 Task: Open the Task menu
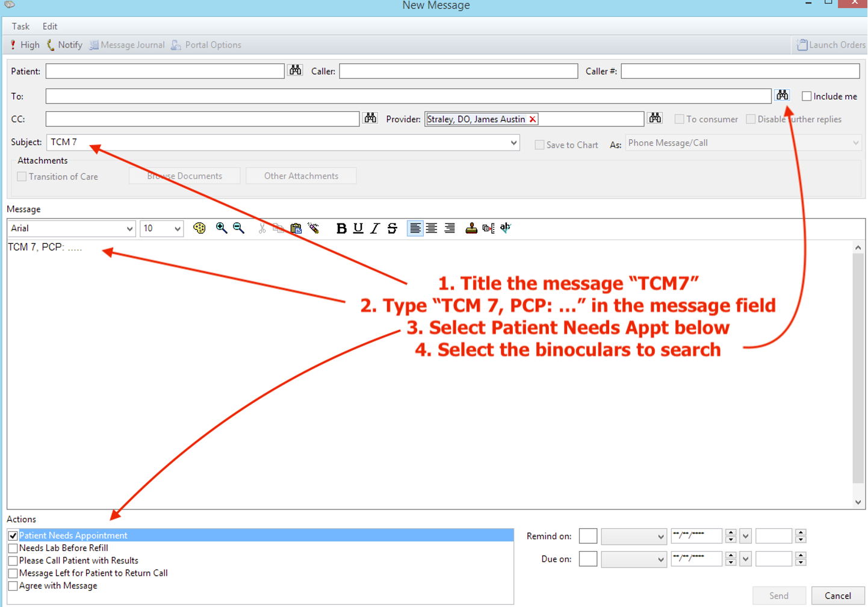[20, 26]
